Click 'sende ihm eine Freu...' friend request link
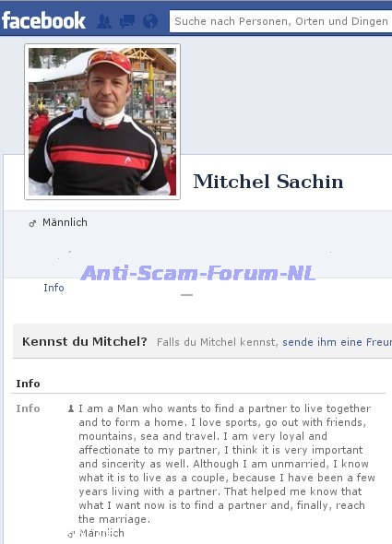The image size is (392, 544). point(338,342)
